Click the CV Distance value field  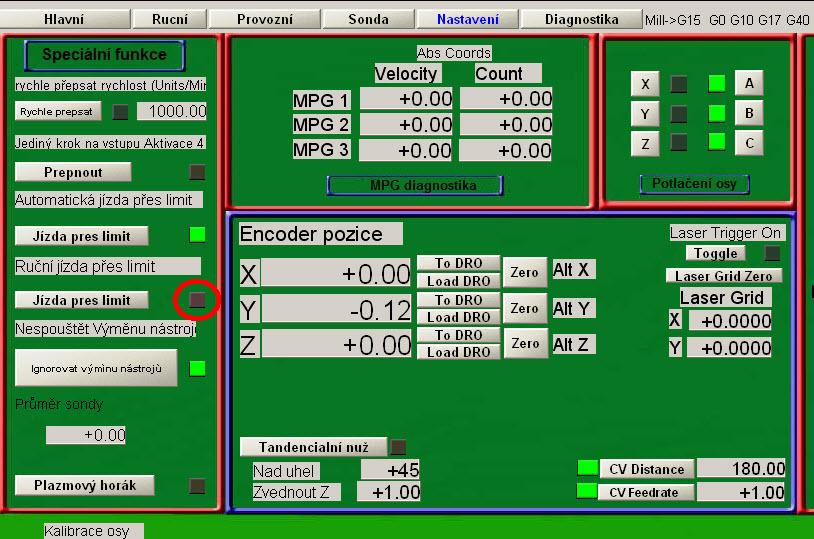click(741, 469)
